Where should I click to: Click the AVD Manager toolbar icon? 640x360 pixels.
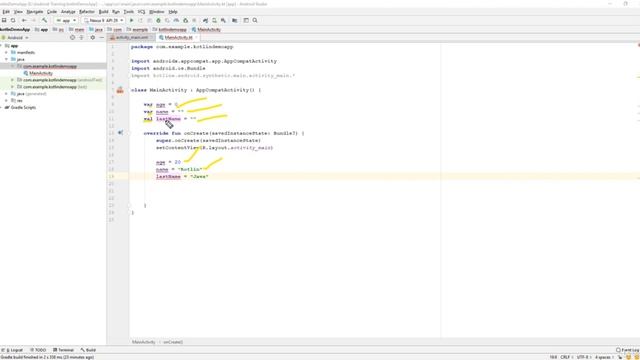point(214,20)
